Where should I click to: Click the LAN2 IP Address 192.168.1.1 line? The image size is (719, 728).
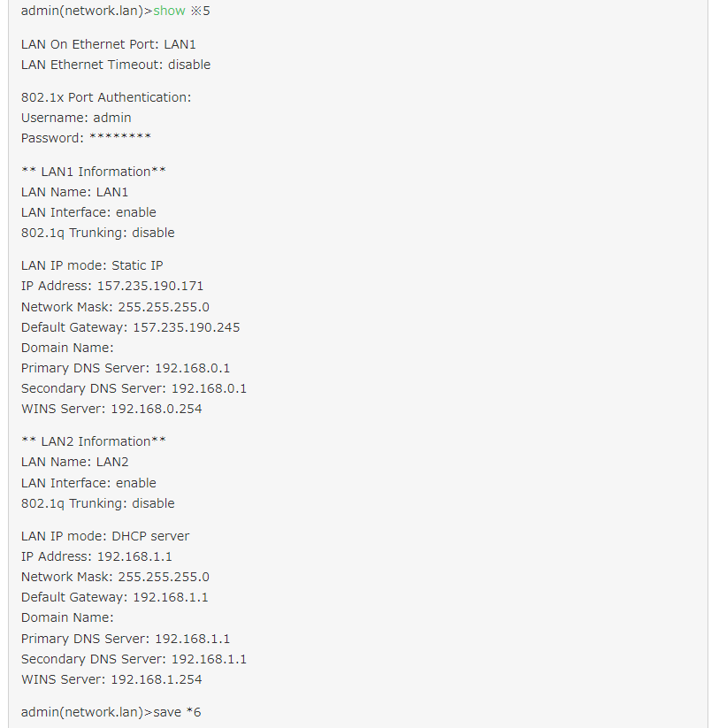[x=96, y=556]
